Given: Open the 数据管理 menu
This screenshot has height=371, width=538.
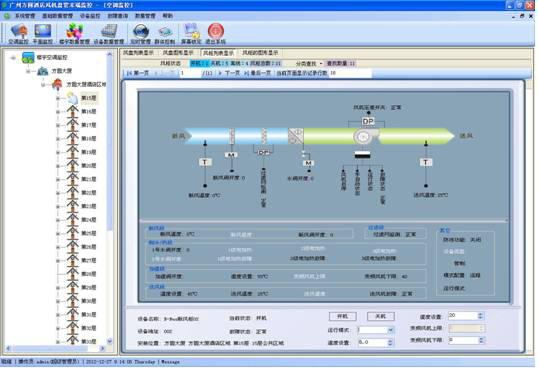Looking at the screenshot, I should click(145, 16).
